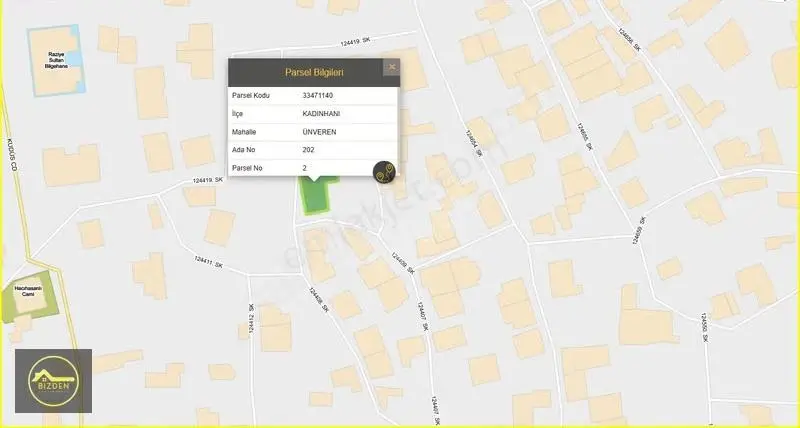
Task: Select the Raziye Sultan Bilgehane building
Action: 57,60
